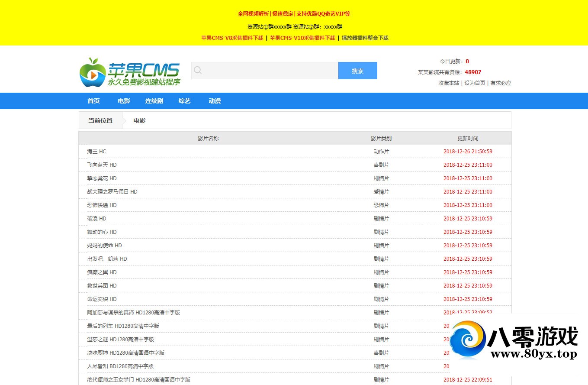Click the magnifier icon in search box

point(198,70)
